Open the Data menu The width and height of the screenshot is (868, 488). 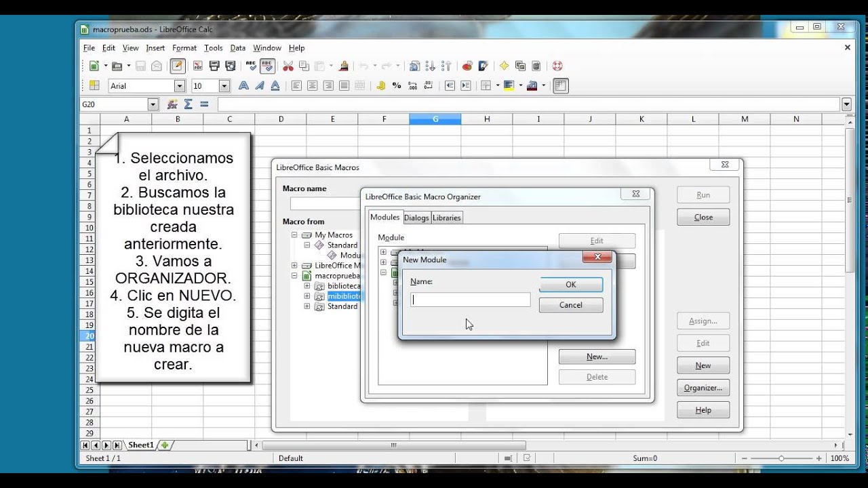237,48
